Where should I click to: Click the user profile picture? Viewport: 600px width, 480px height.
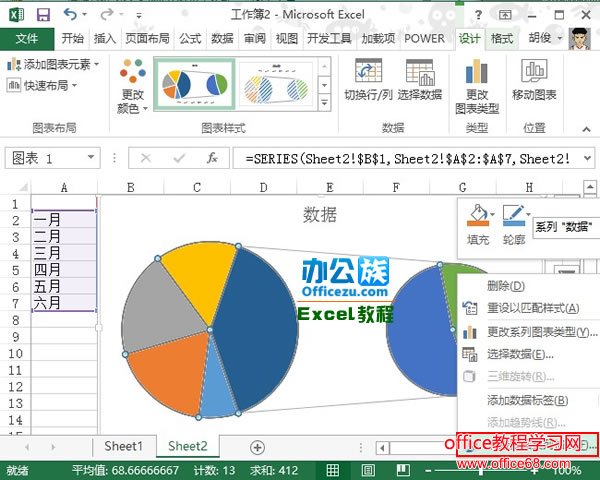(580, 39)
